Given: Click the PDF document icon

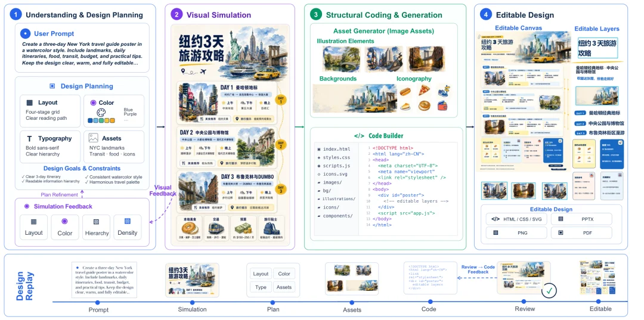Looking at the screenshot, I should pyautogui.click(x=561, y=232).
